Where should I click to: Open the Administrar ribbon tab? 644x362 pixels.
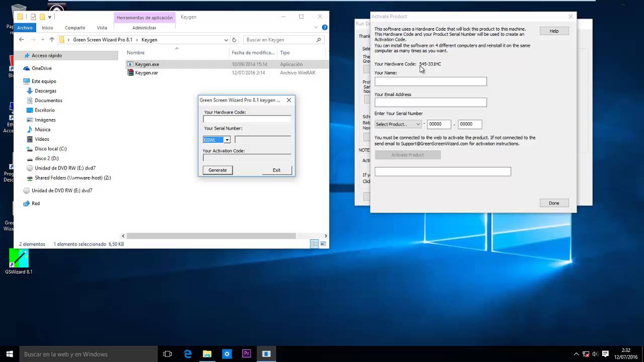[x=144, y=28]
